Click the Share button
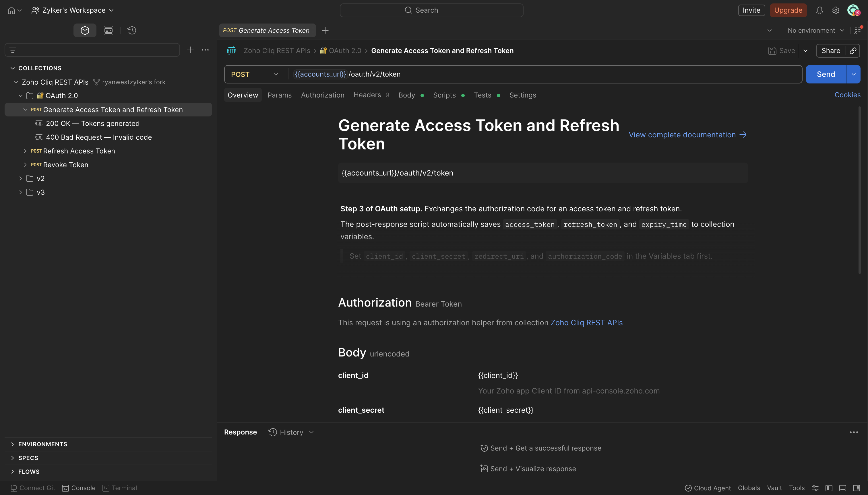Viewport: 868px width, 495px height. (831, 51)
